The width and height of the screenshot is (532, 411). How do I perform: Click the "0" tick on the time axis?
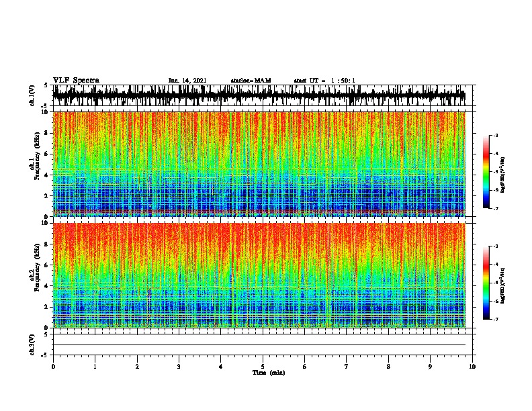click(53, 367)
